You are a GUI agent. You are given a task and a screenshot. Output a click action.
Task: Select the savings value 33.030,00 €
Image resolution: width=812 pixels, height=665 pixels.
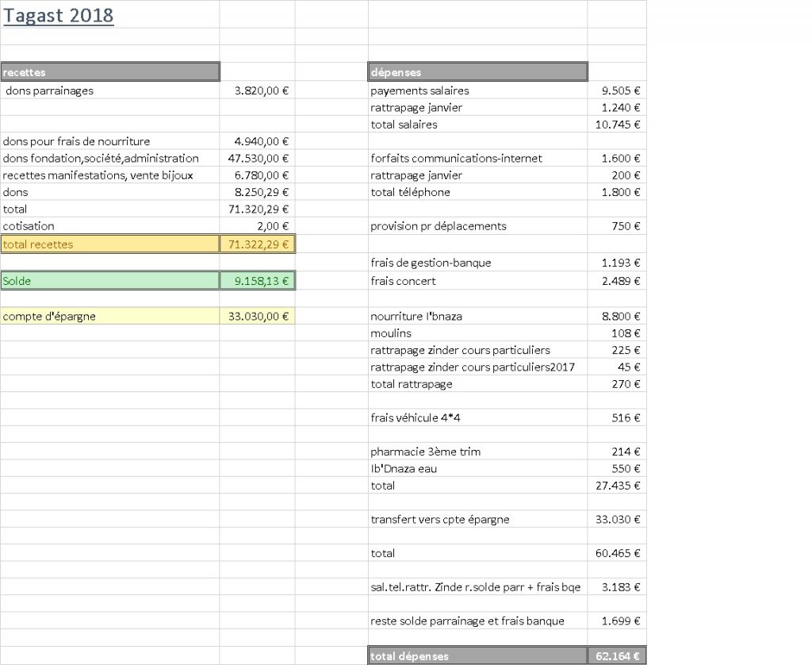(258, 316)
